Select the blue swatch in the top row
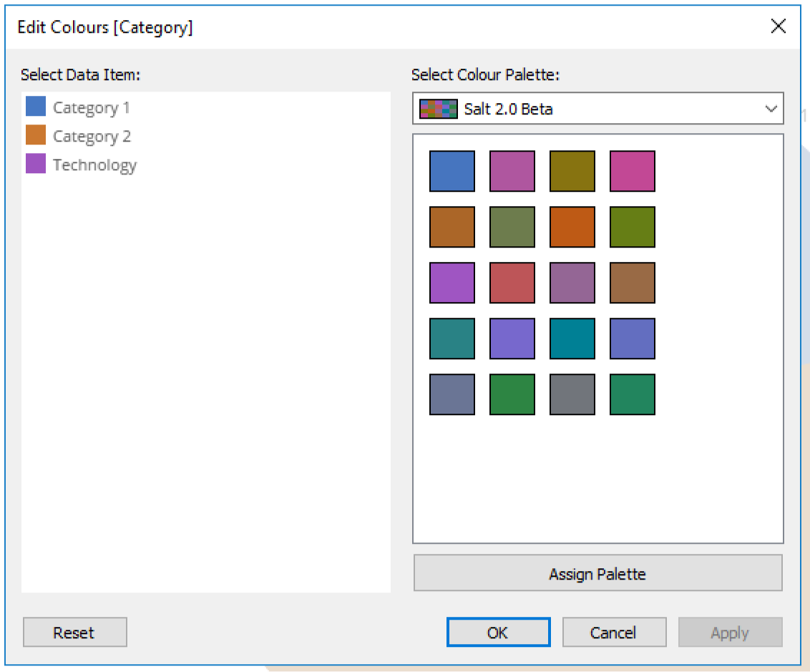 click(x=452, y=170)
